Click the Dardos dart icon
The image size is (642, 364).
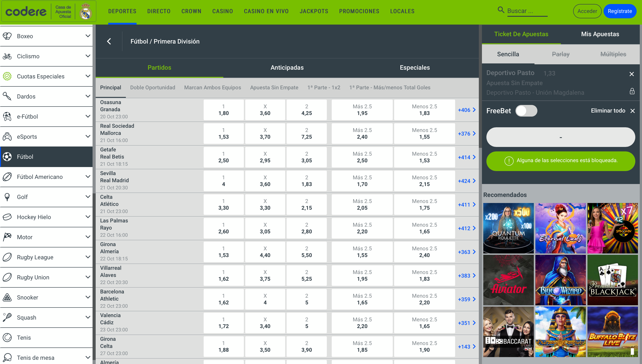point(7,96)
